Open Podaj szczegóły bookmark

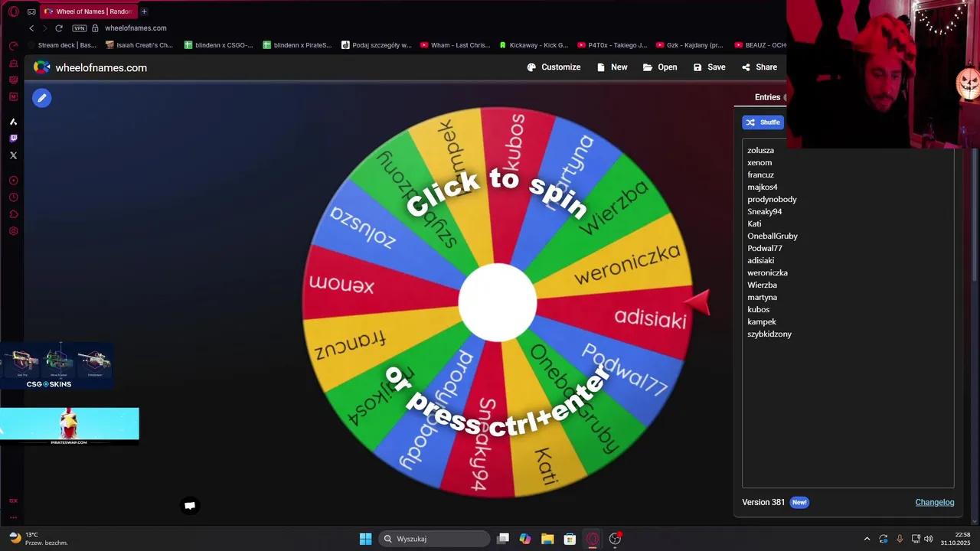coord(377,45)
